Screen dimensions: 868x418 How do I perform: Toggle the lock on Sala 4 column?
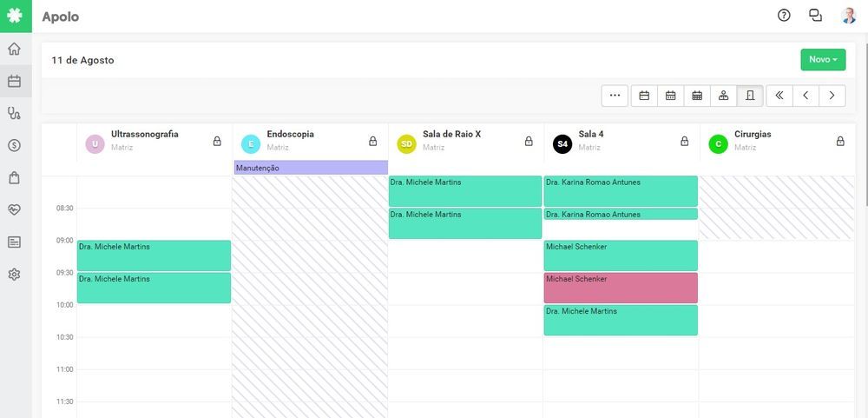[x=684, y=141]
